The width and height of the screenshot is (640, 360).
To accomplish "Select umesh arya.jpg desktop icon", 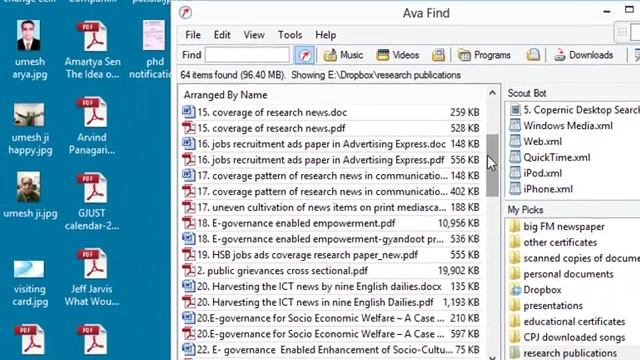I will 29,49.
